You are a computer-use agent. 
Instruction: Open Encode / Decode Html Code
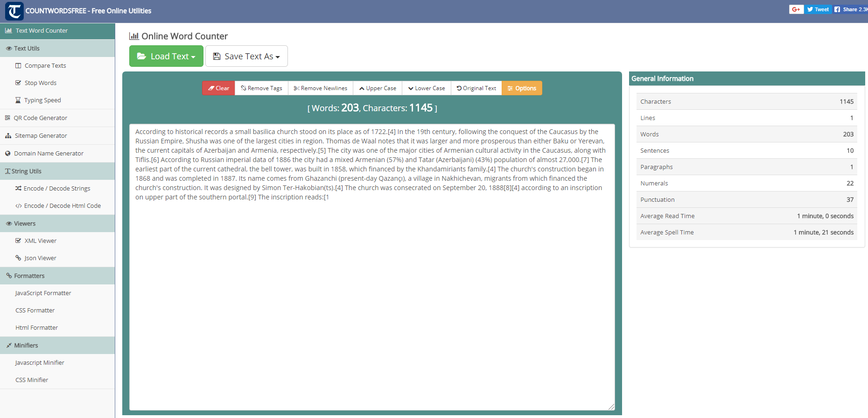[x=62, y=206]
